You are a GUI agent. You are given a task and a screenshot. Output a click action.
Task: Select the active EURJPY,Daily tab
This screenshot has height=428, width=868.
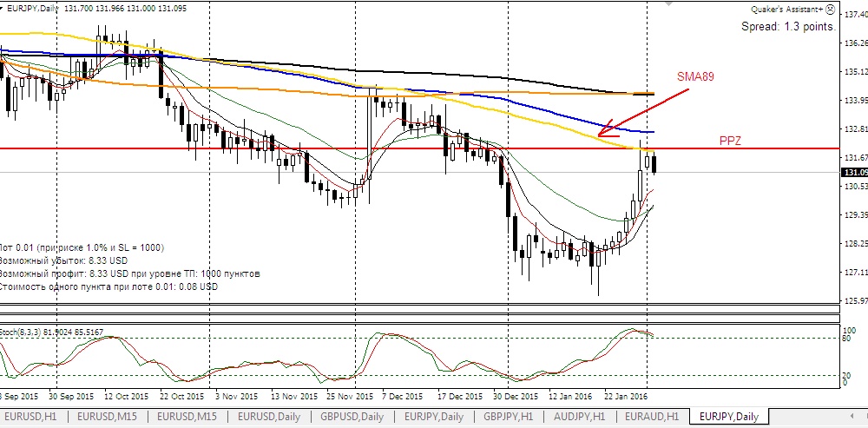pyautogui.click(x=728, y=417)
